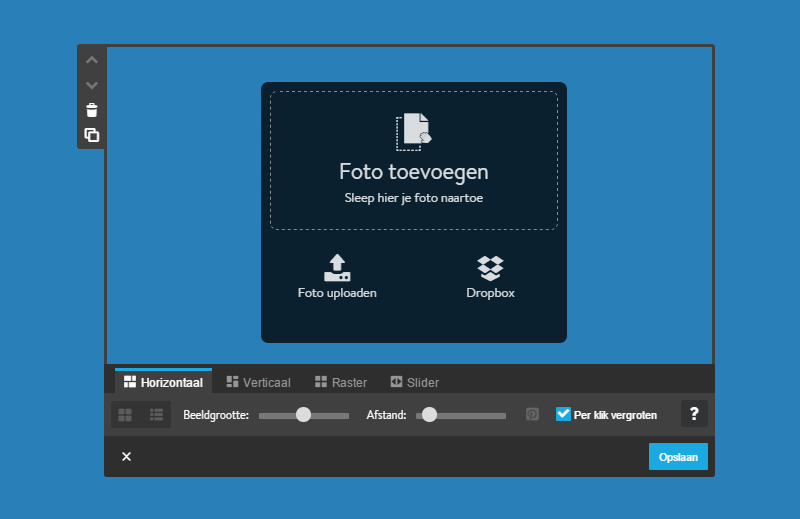This screenshot has width=800, height=519.
Task: Select the grid view icon
Action: (125, 415)
